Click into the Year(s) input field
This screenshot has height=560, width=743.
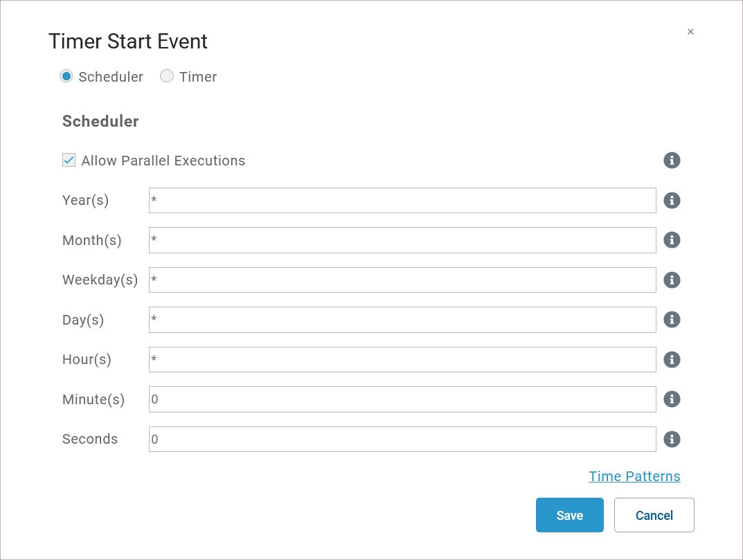(402, 201)
